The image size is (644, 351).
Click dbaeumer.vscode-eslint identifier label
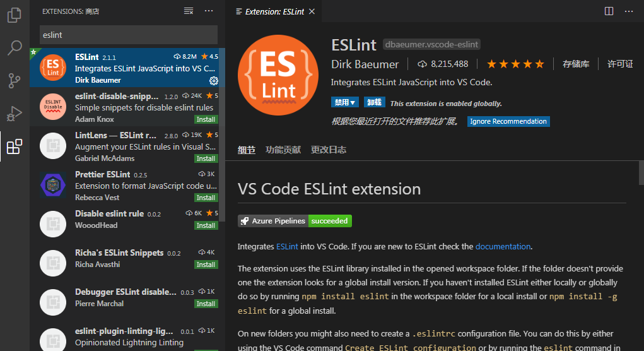[x=431, y=44]
